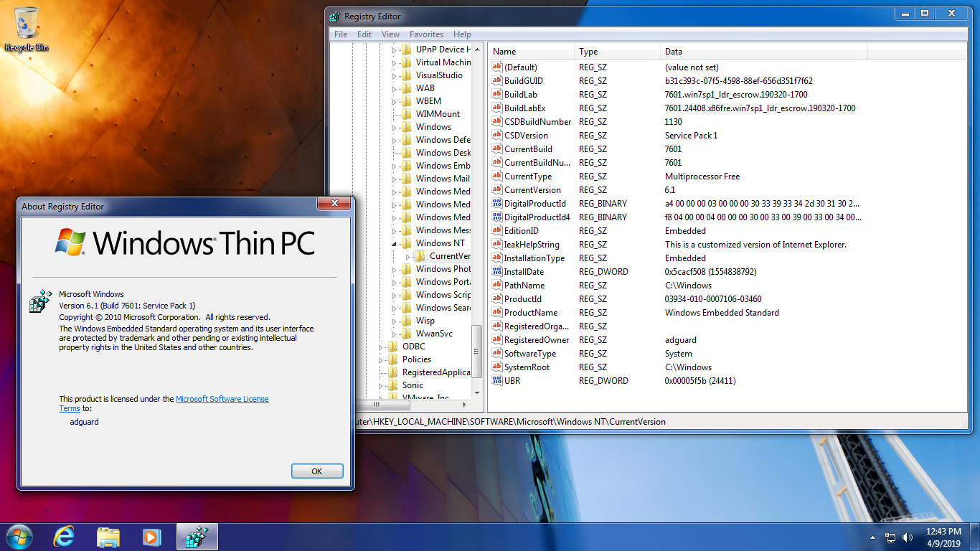Open Windows Media Player from taskbar
980x551 pixels.
click(151, 537)
